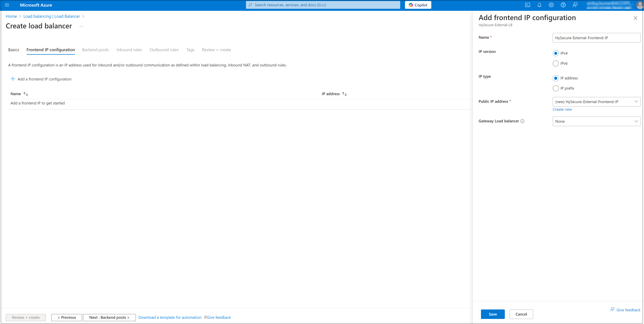
Task: Open Cloud Shell from top bar
Action: (527, 5)
